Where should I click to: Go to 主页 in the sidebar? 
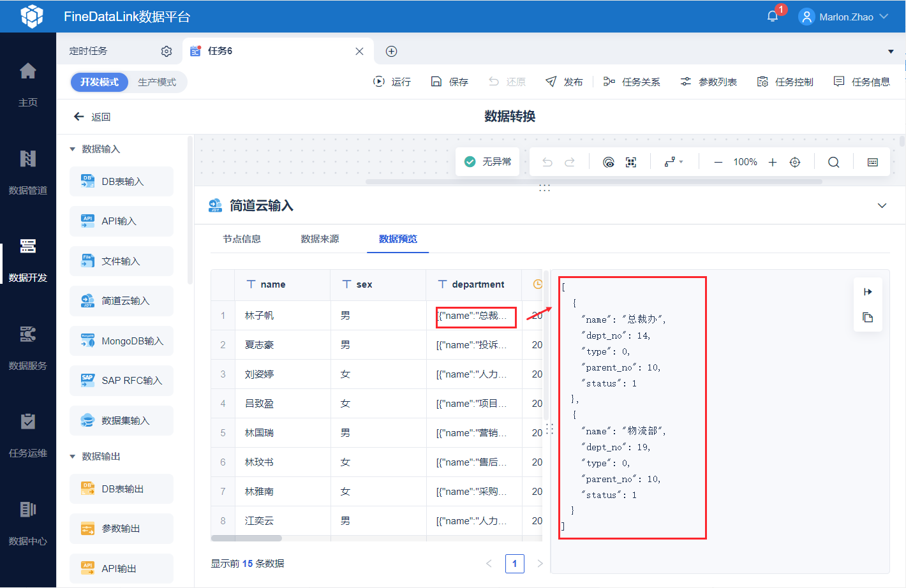click(28, 84)
